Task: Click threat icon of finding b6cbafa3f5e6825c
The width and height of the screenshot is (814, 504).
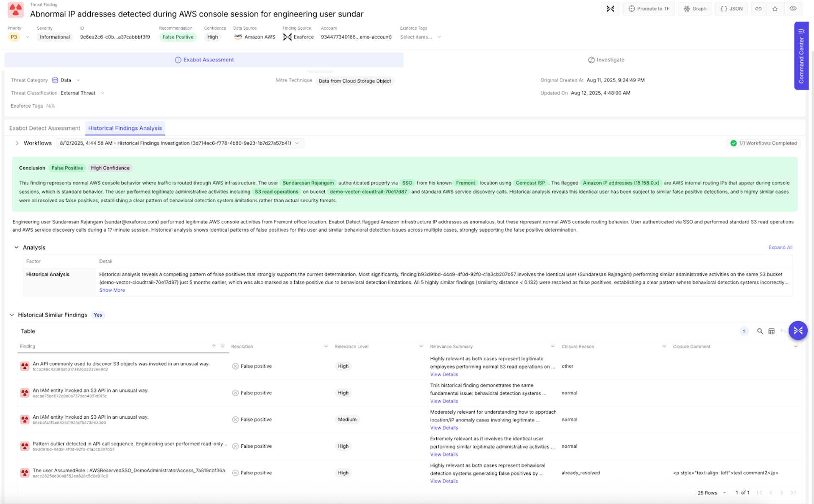Action: (x=25, y=420)
